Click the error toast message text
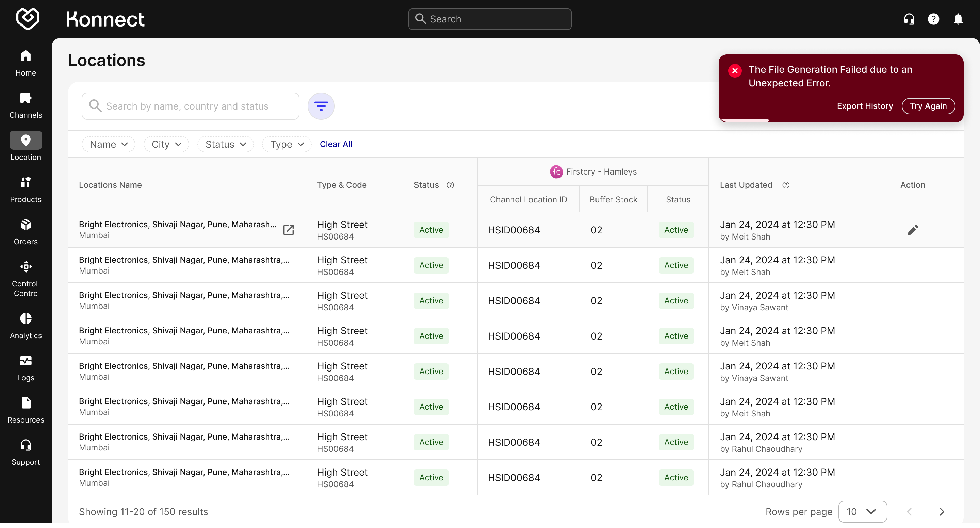This screenshot has width=980, height=528. tap(830, 76)
